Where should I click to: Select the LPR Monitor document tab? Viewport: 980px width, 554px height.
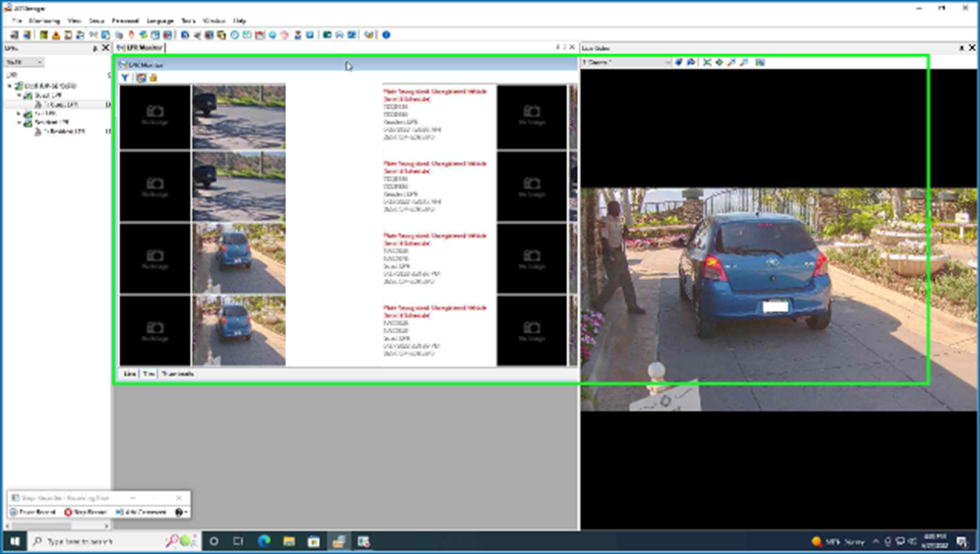[x=140, y=47]
